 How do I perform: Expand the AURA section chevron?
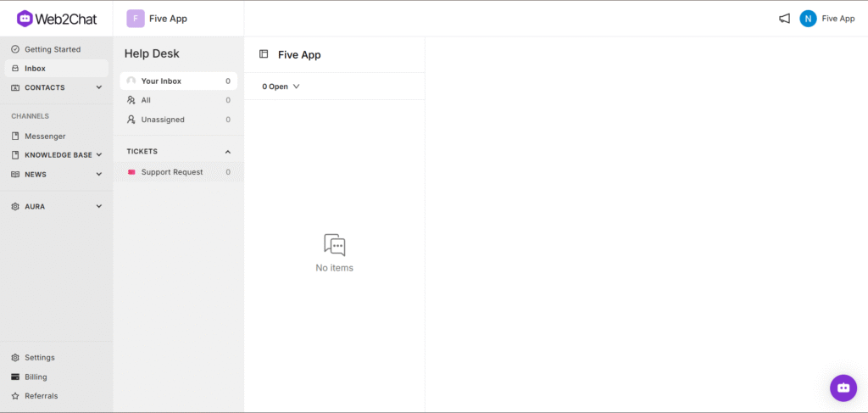[x=99, y=207]
